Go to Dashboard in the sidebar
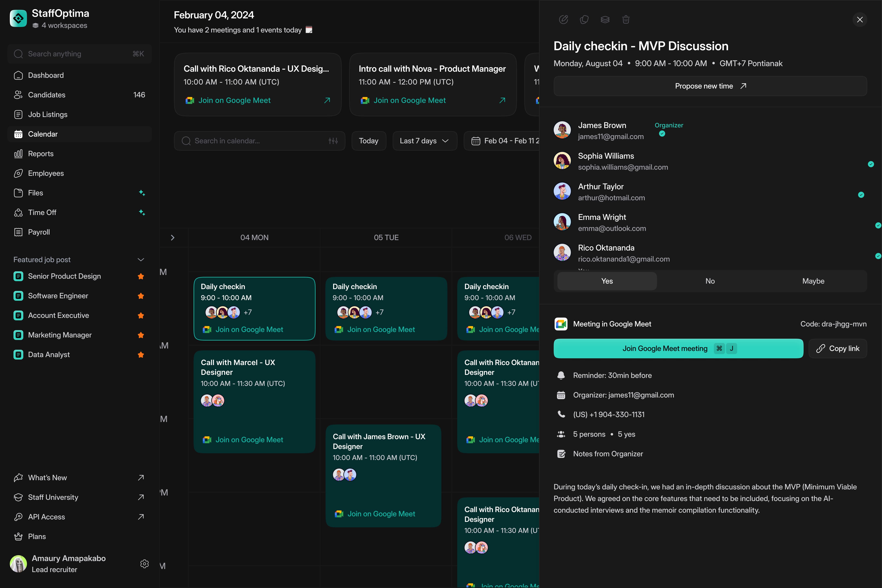 [79, 75]
